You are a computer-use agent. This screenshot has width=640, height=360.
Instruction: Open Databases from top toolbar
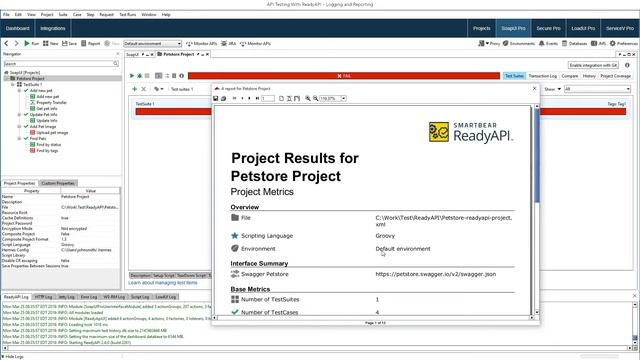[x=574, y=43]
